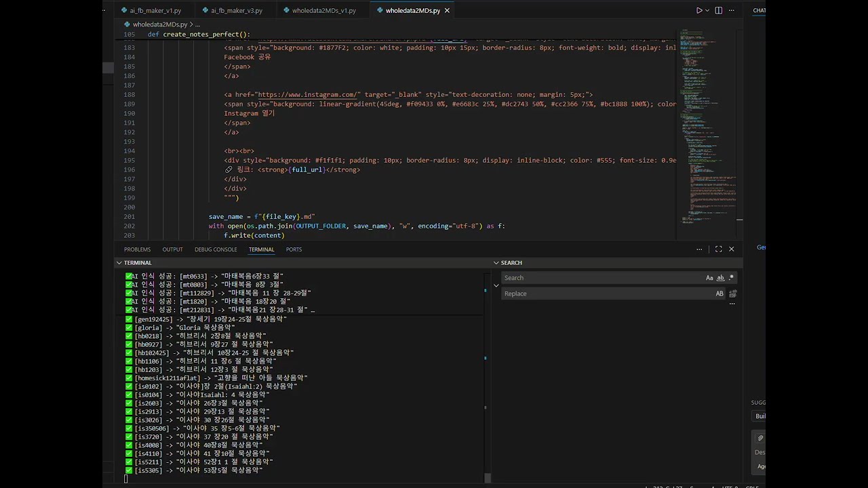
Task: Toggle Search Details ellipsis below Replace
Action: point(732,304)
